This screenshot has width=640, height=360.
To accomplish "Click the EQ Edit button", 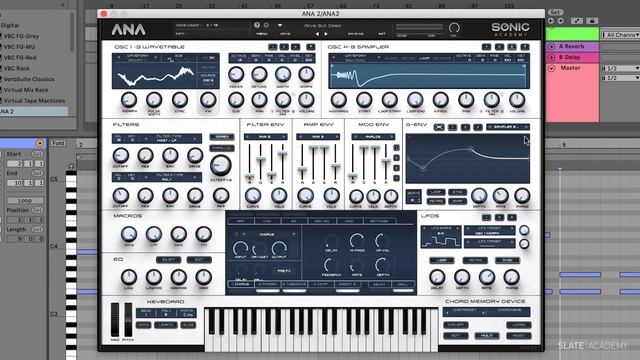I will click(x=199, y=260).
